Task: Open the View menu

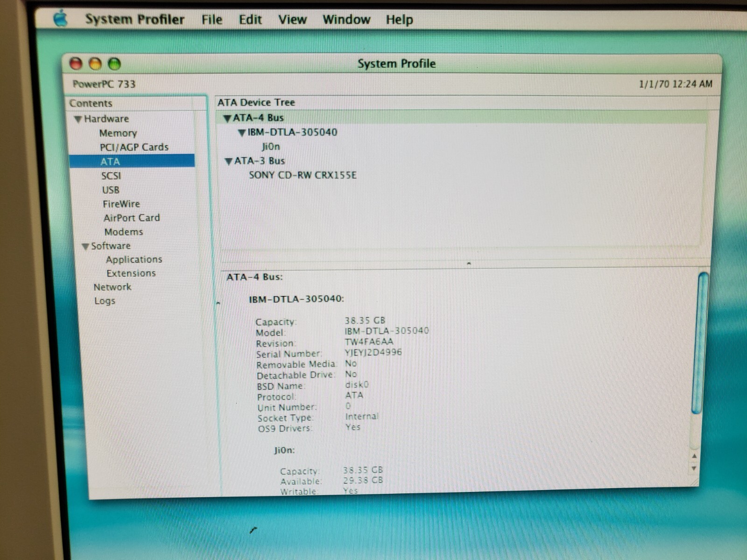Action: [292, 20]
